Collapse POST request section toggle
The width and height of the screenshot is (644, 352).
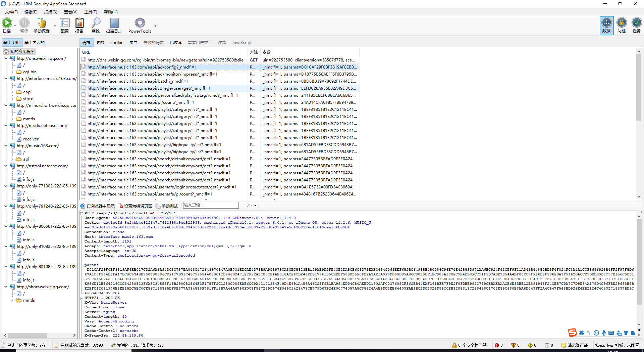coord(82,213)
